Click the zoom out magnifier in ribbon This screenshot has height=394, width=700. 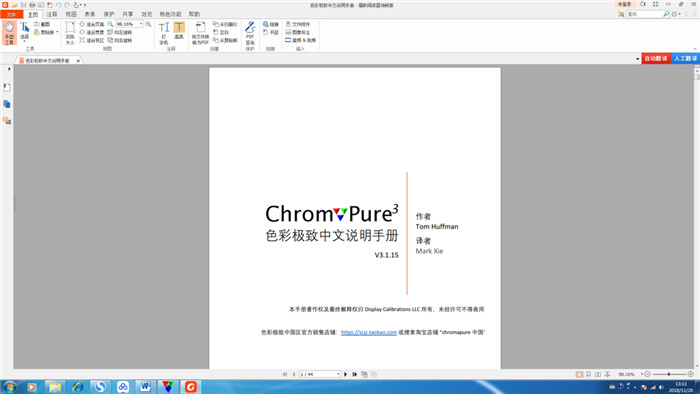click(110, 24)
